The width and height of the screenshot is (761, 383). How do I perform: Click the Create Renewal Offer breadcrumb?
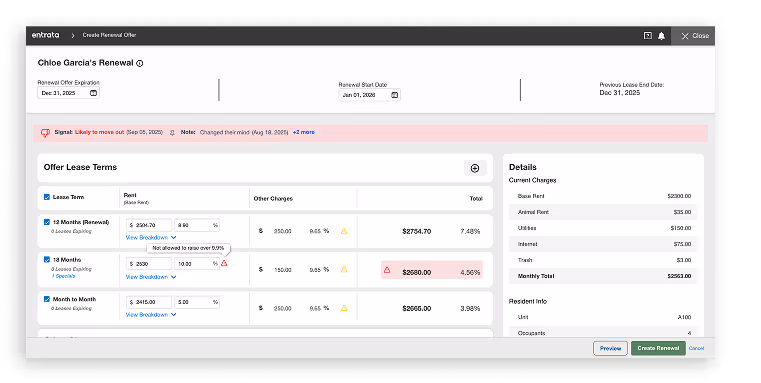pos(109,35)
